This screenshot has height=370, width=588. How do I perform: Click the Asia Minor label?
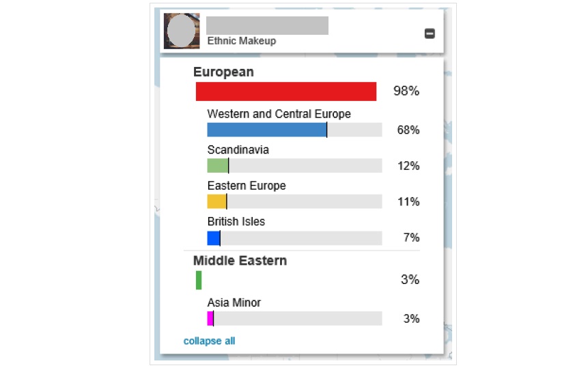(x=234, y=302)
